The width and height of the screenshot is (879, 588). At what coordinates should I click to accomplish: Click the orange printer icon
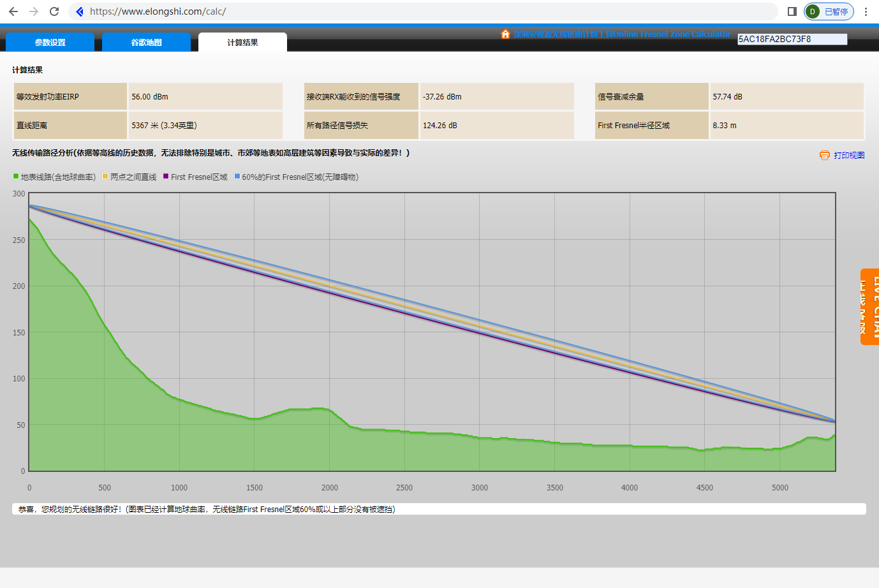point(825,155)
